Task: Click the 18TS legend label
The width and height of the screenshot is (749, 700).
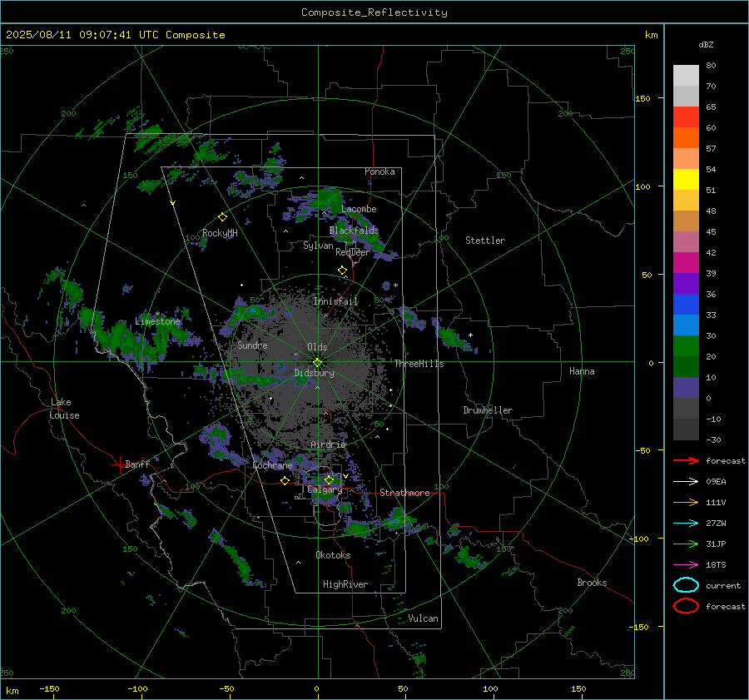Action: tap(716, 565)
